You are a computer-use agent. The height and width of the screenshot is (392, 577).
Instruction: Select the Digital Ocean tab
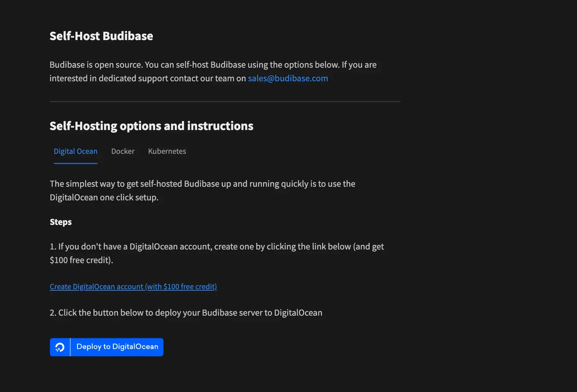click(76, 151)
